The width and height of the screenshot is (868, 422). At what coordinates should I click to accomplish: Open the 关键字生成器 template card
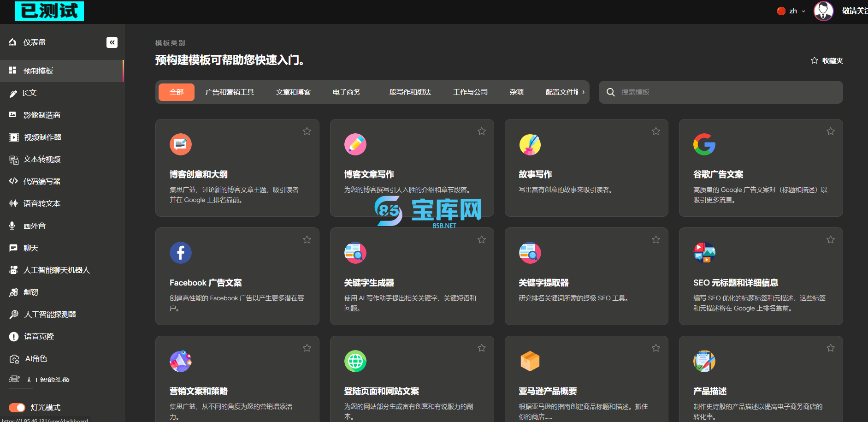click(412, 276)
